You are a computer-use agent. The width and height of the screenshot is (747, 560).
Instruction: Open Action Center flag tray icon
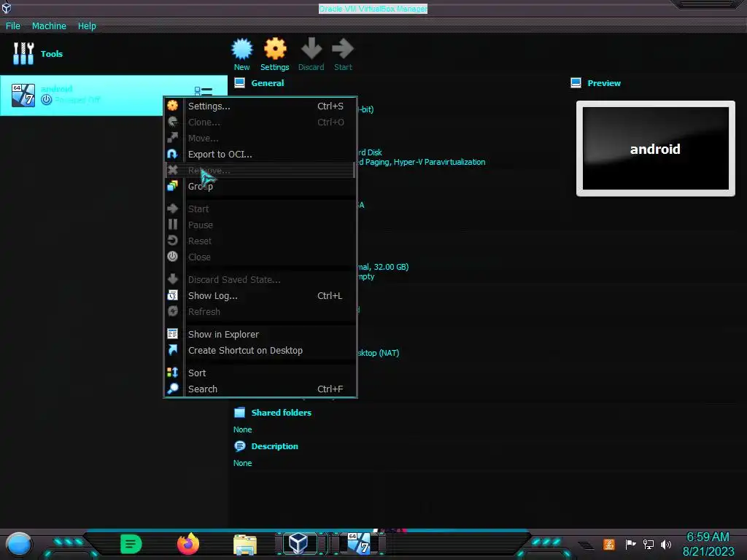[x=630, y=544]
